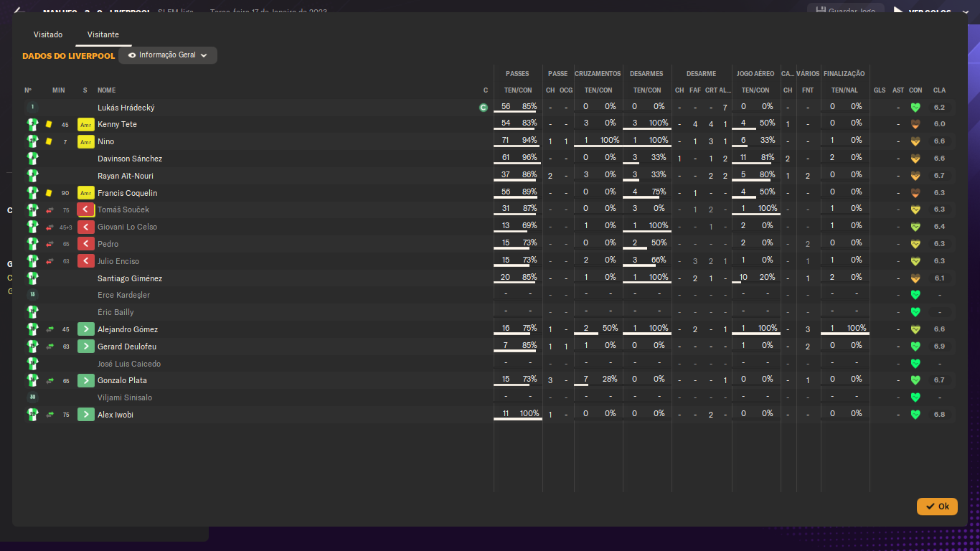Image resolution: width=980 pixels, height=551 pixels.
Task: Click Giovani Lo Celso's red substituted-off arrow
Action: (x=86, y=227)
